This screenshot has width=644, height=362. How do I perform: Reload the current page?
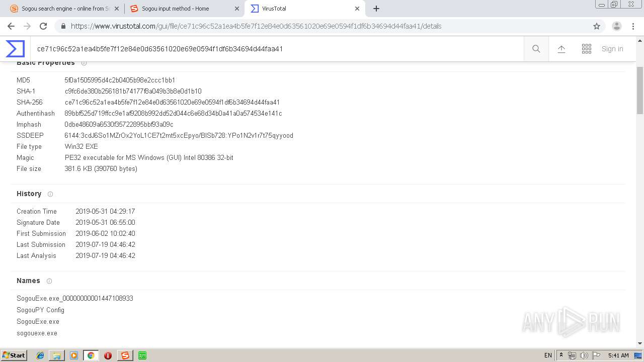[43, 26]
